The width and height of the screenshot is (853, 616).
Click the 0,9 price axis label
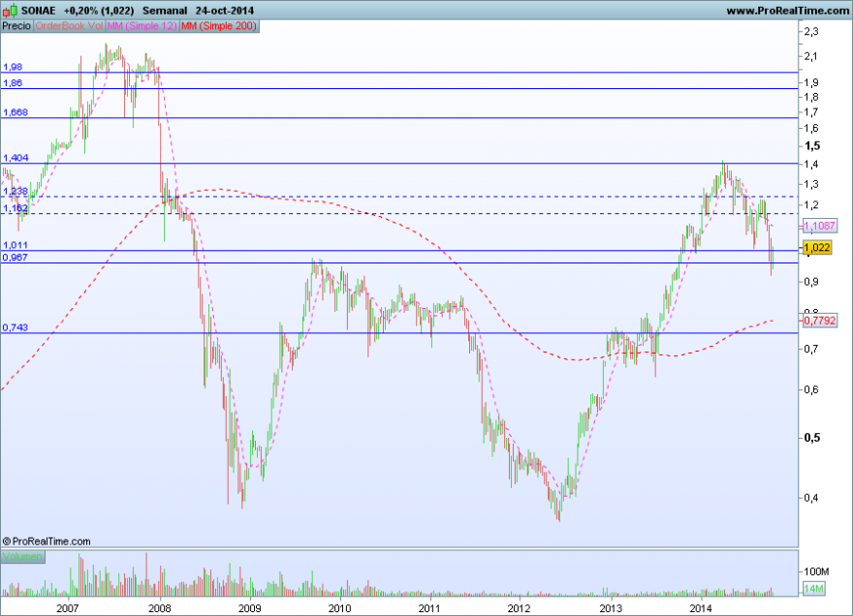[x=811, y=282]
